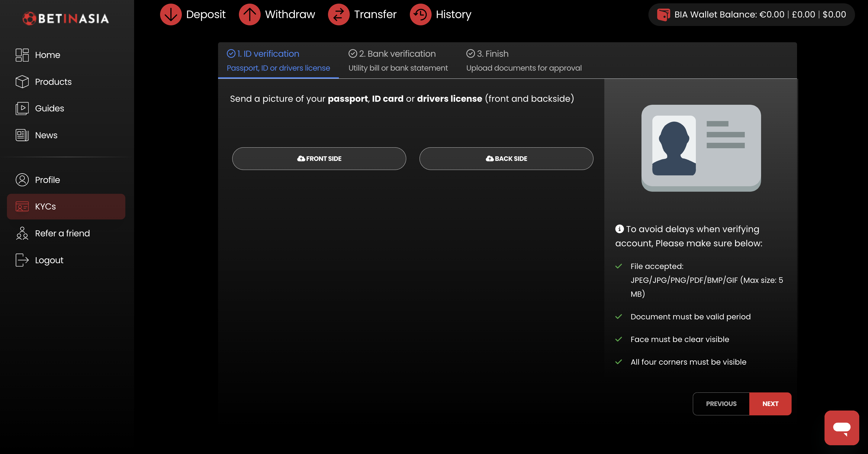Viewport: 868px width, 454px height.
Task: Click the BetInAsia logo
Action: (x=66, y=18)
